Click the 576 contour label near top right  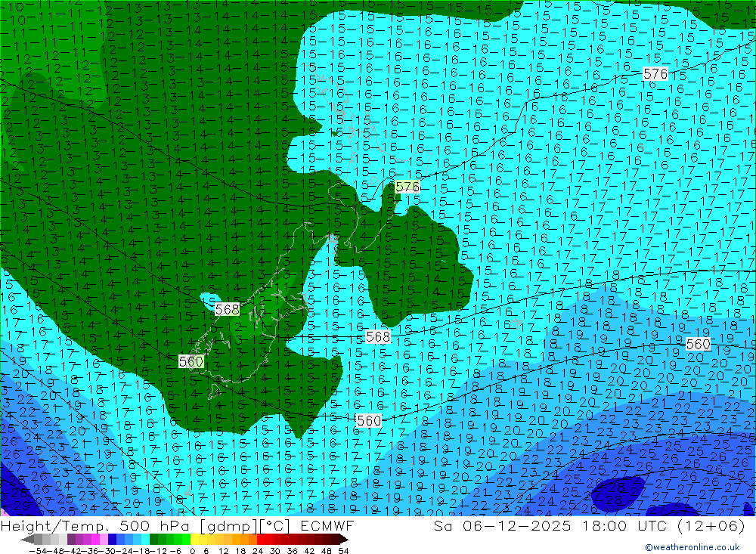(x=655, y=74)
